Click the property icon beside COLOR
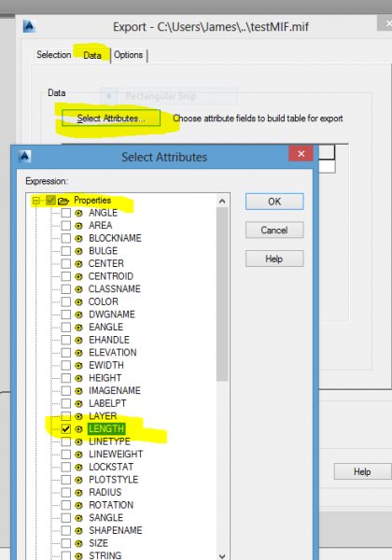Image resolution: width=392 pixels, height=560 pixels. pos(79,302)
